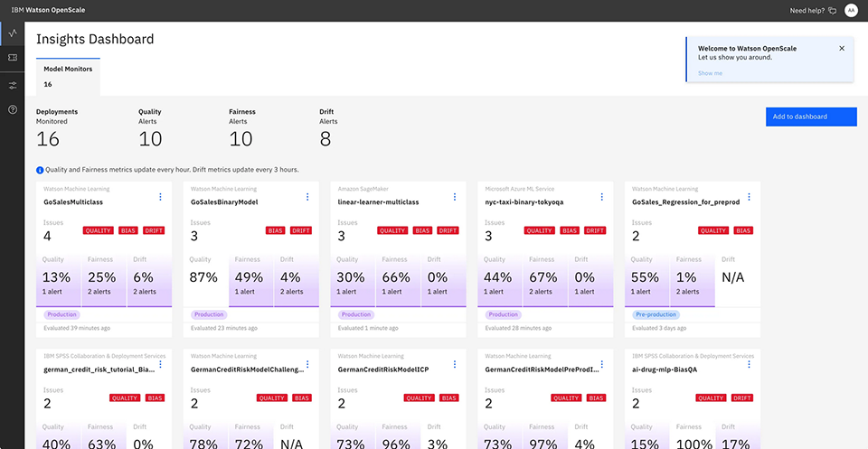868x449 pixels.
Task: Click the chat icon beside Need help
Action: (x=832, y=11)
